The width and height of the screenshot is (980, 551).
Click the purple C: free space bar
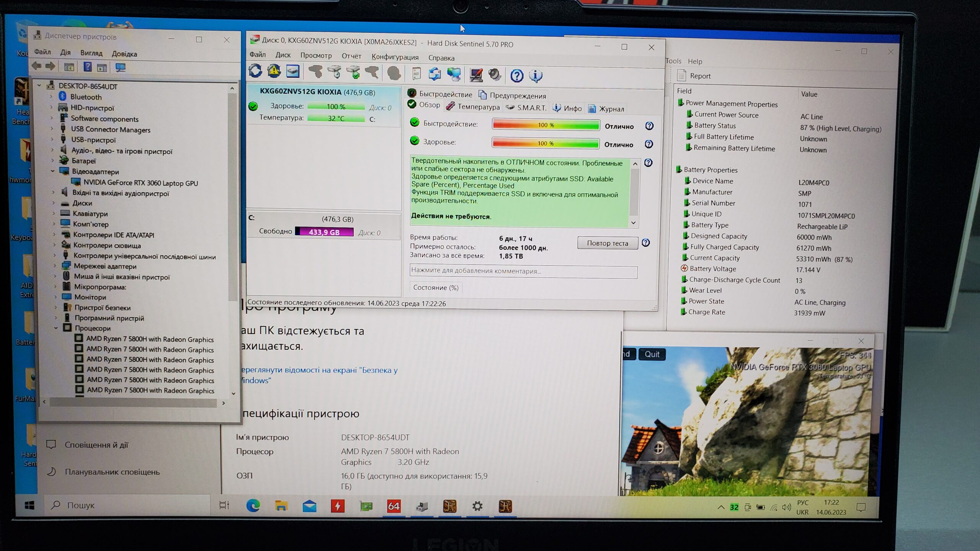coord(324,232)
